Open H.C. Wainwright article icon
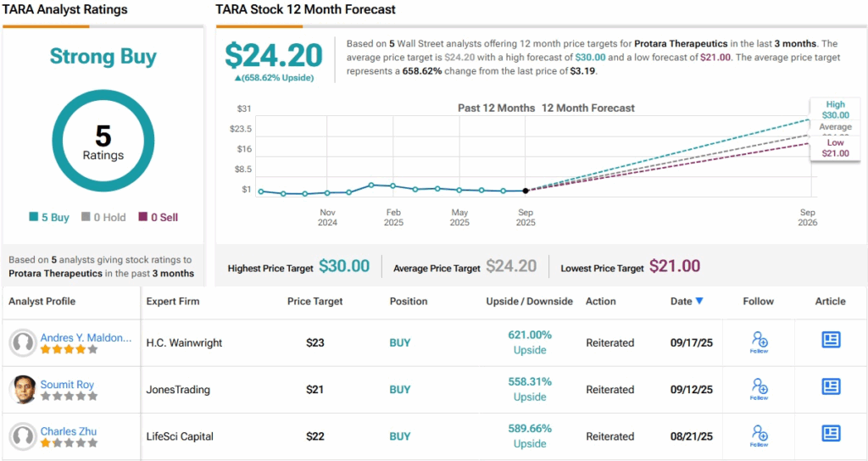This screenshot has width=868, height=461. pos(831,340)
